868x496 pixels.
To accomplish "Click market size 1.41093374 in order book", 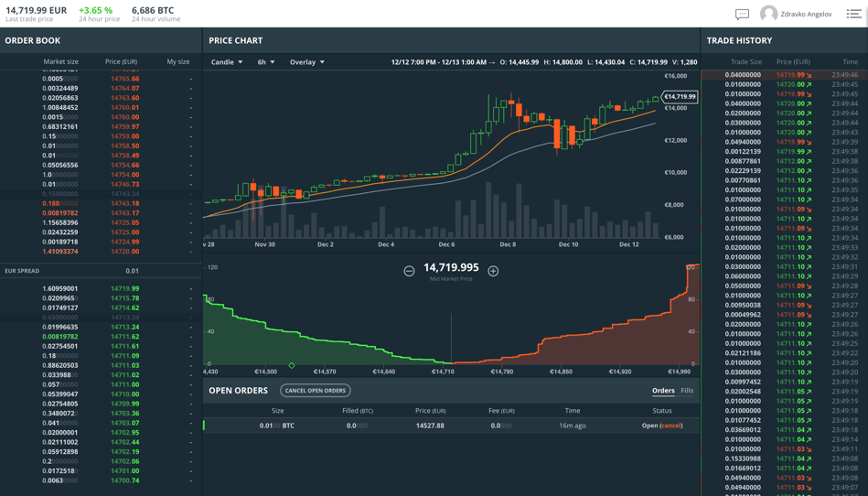I will tap(60, 252).
